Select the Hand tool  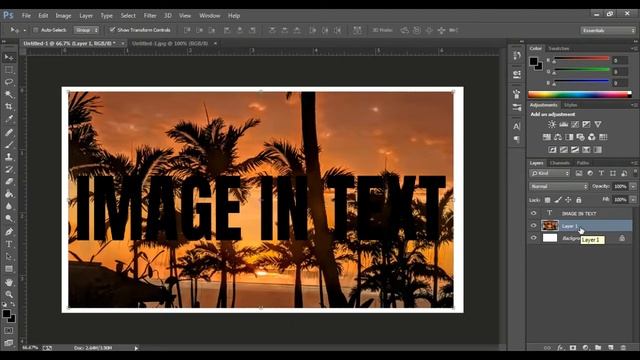point(9,282)
